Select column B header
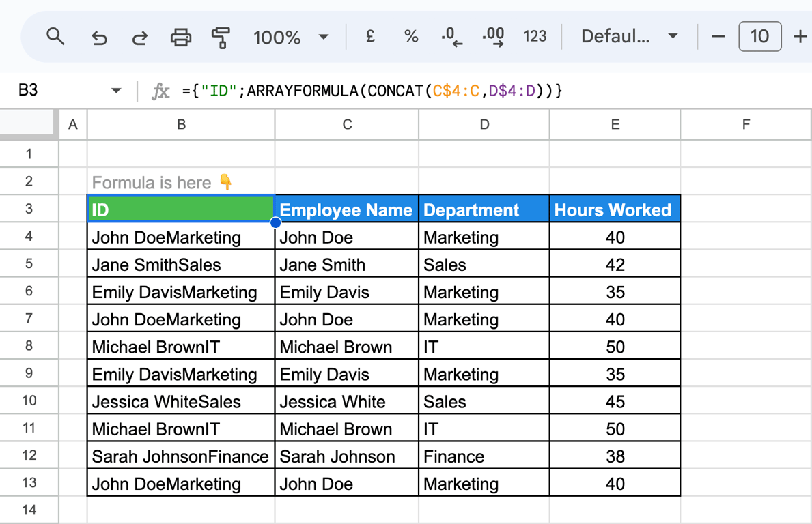Screen dimensions: 812x524 click(x=181, y=124)
